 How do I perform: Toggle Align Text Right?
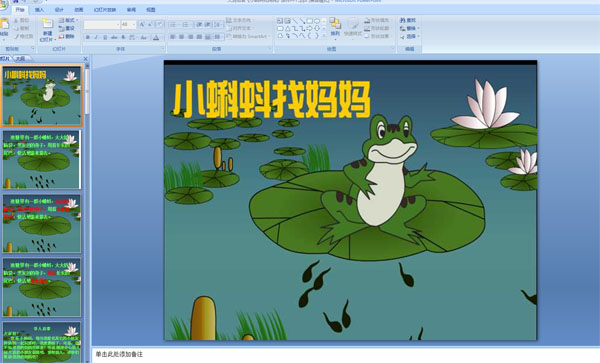[191, 37]
